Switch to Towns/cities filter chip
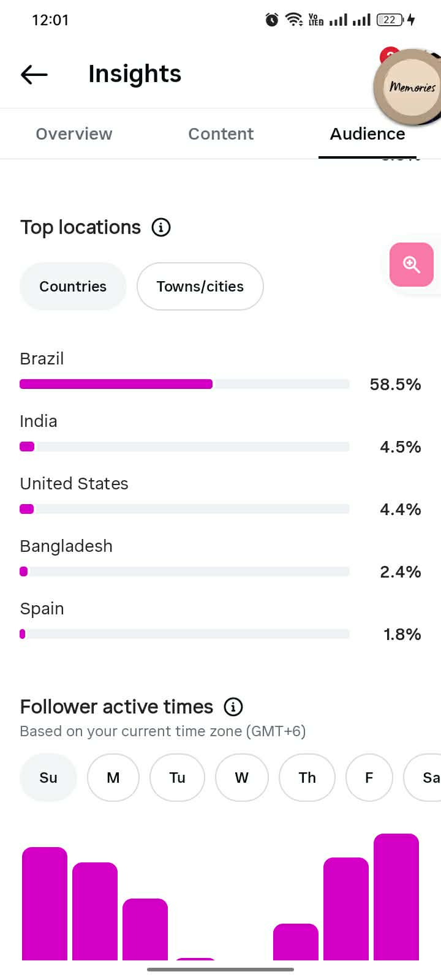This screenshot has width=441, height=980. coord(200,286)
